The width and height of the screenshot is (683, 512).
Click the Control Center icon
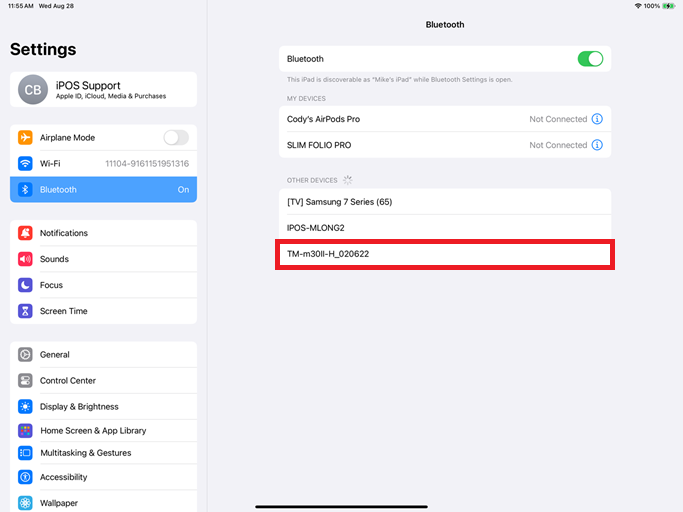pyautogui.click(x=25, y=380)
